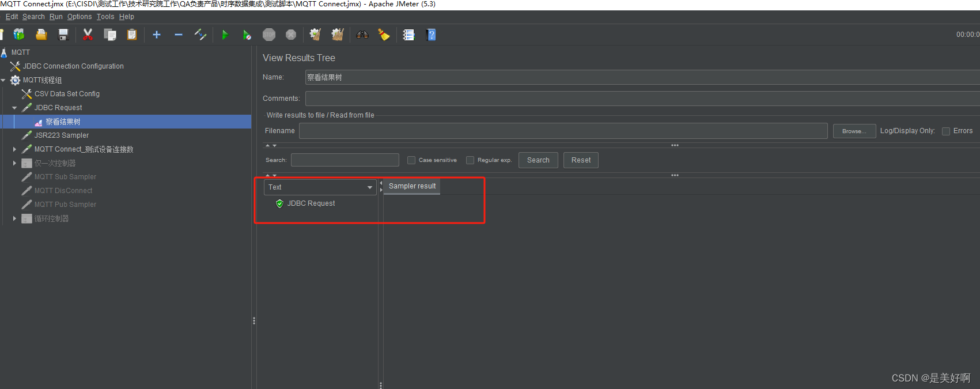Open the Tools menu
Viewport: 980px width, 389px height.
coord(105,17)
